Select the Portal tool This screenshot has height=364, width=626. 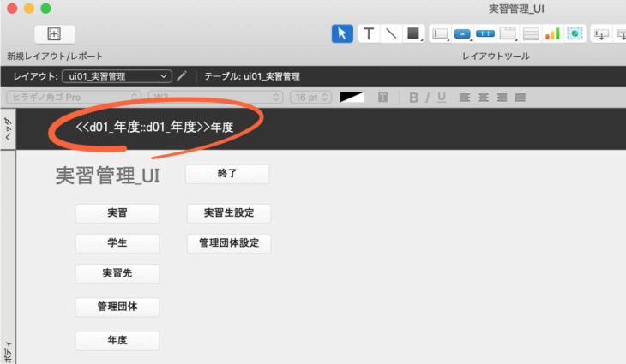[531, 33]
